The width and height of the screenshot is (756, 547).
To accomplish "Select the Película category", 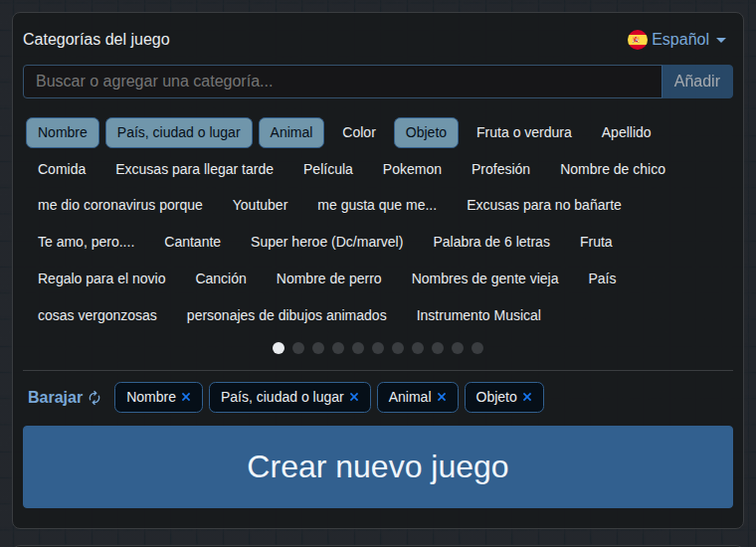I will coord(328,169).
